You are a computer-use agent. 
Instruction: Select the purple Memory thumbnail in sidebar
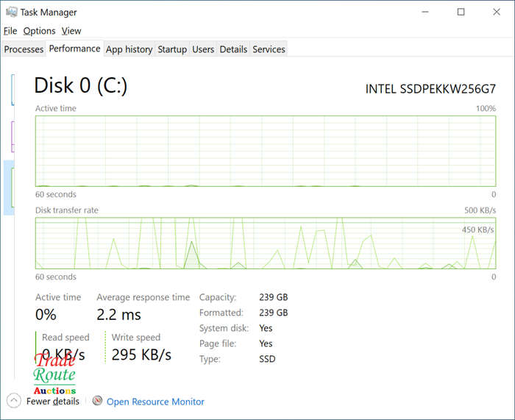[13, 137]
